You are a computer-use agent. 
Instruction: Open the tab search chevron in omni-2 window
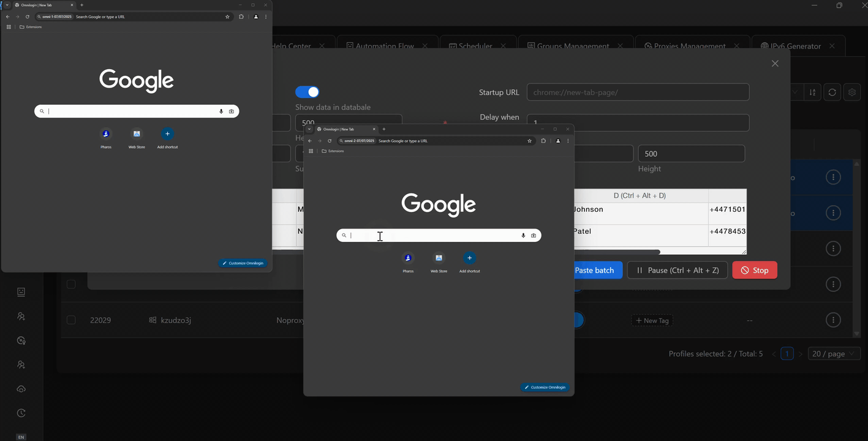coord(309,129)
